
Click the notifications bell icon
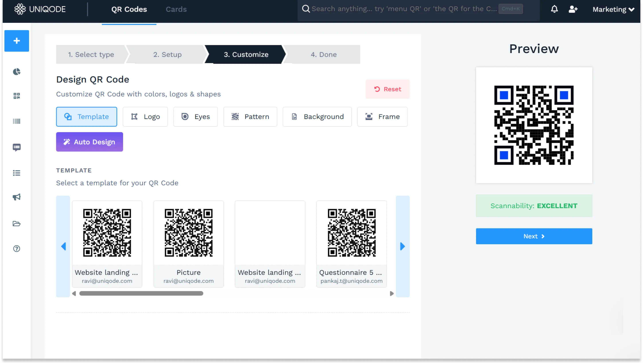[554, 9]
